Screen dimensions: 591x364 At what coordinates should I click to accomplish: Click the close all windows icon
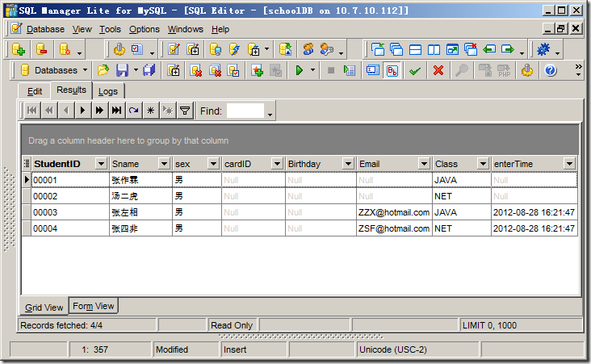coord(471,49)
